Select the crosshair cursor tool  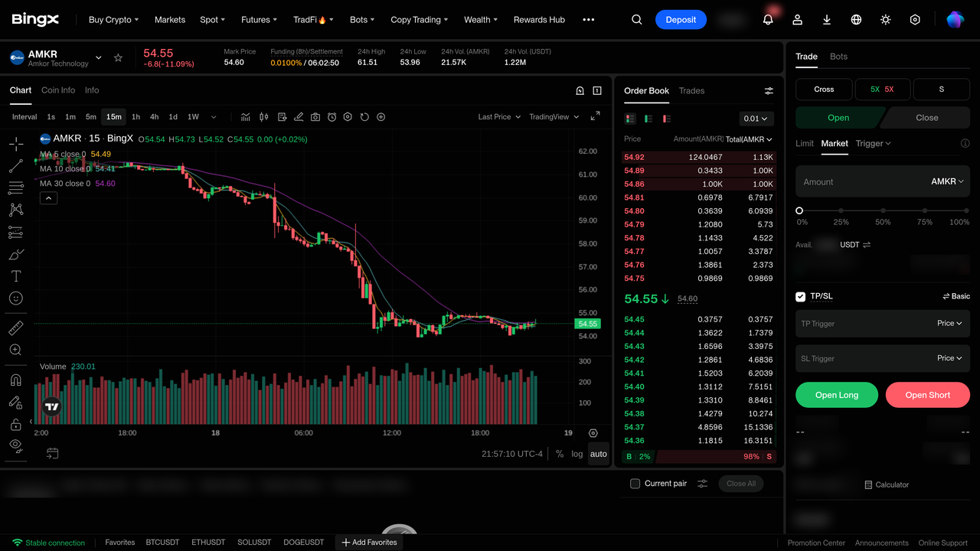point(16,144)
